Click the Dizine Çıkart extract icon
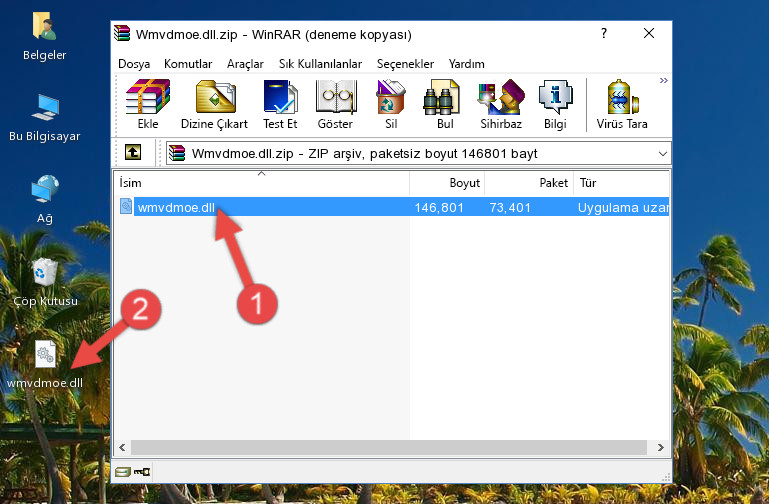Viewport: 769px width, 504px height. [x=214, y=104]
